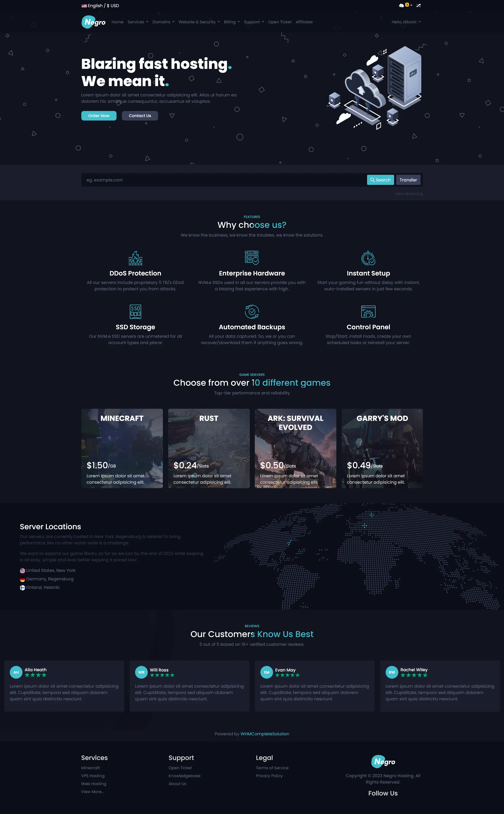Open the notifications bell icon
Image resolution: width=504 pixels, height=814 pixels.
pyautogui.click(x=401, y=5)
